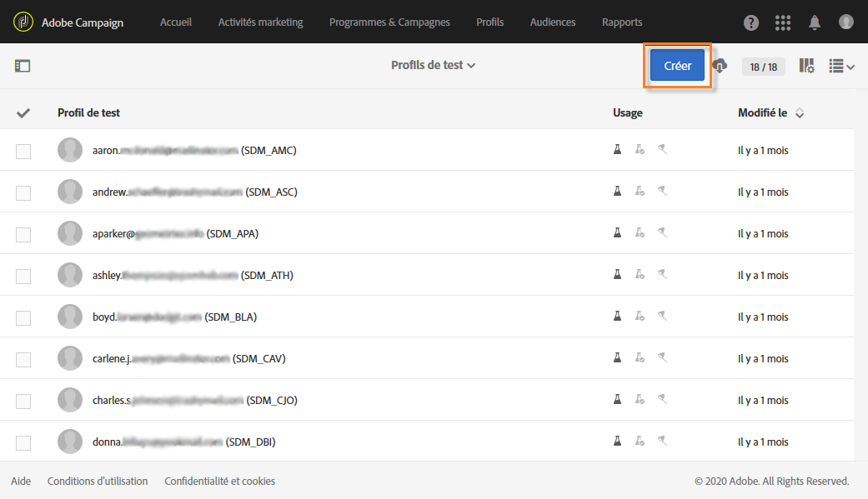Sort by Modifié le column arrow
This screenshot has height=499, width=868.
coord(800,112)
